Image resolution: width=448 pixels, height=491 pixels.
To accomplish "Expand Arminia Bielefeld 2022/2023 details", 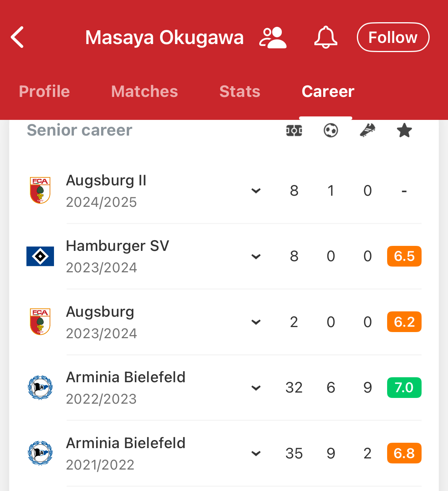I will tap(256, 388).
